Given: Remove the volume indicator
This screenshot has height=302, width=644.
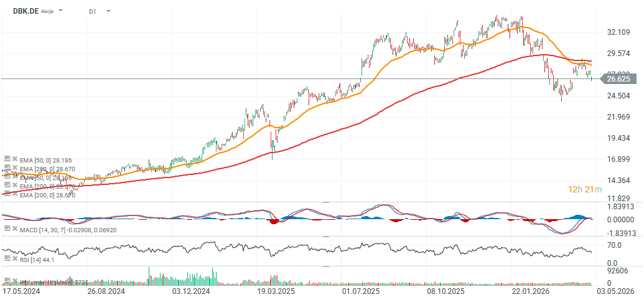Looking at the screenshot, I should pyautogui.click(x=14, y=281).
